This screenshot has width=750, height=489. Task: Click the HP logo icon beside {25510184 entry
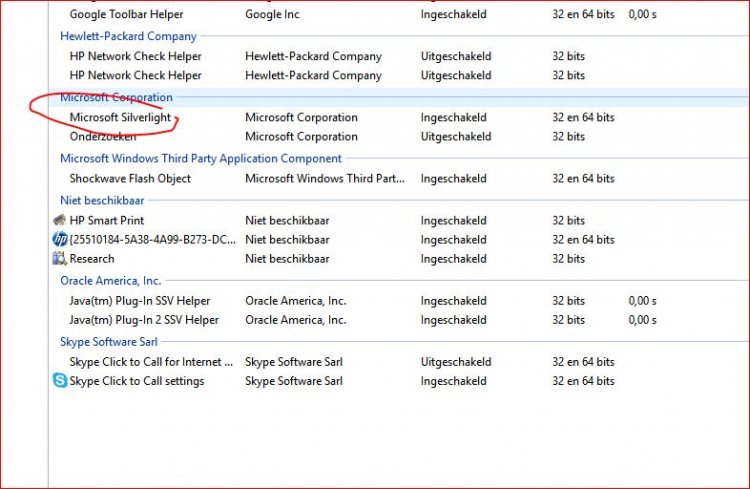(60, 239)
